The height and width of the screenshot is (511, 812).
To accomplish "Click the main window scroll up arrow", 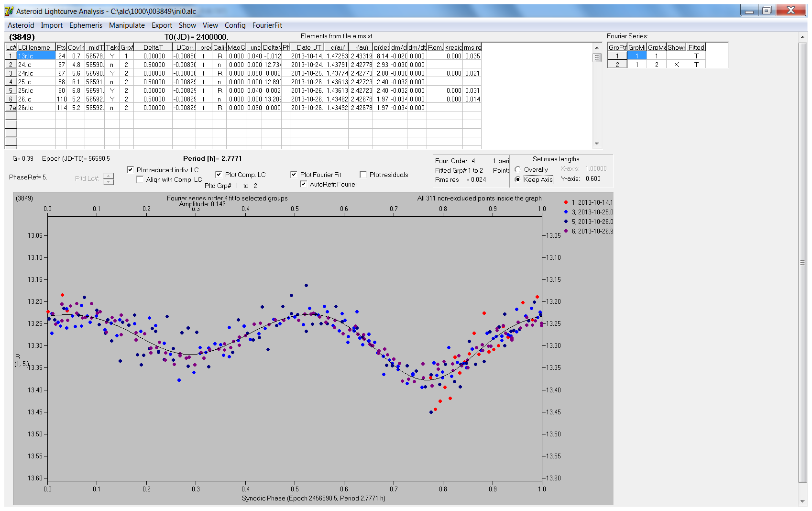I will pyautogui.click(x=802, y=37).
